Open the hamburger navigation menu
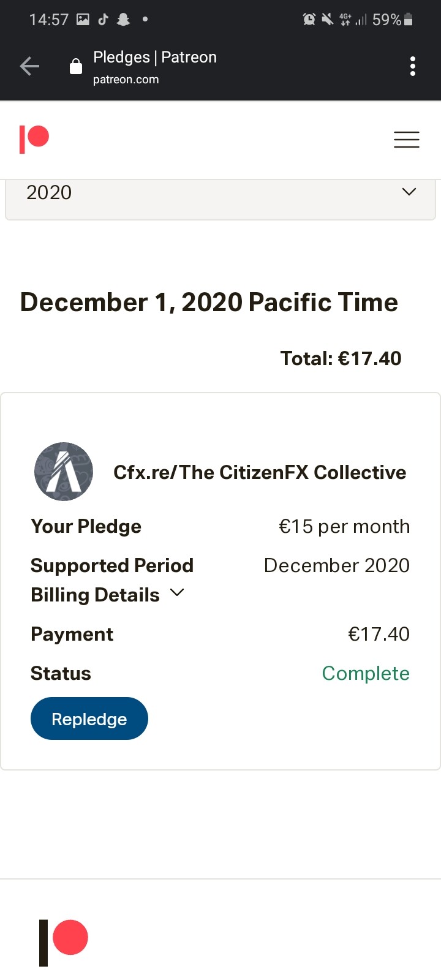The width and height of the screenshot is (441, 980). point(407,140)
